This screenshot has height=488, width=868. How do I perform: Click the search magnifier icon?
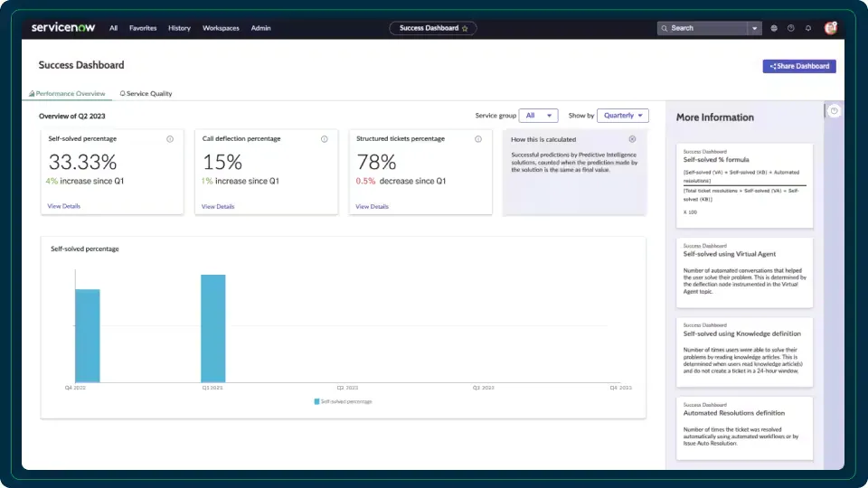pyautogui.click(x=665, y=28)
